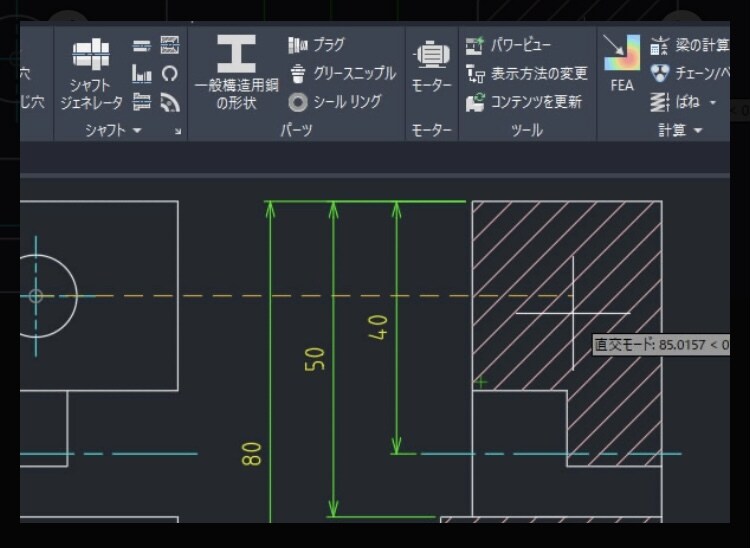Open 梁の計算 beam calculation
The width and height of the screenshot is (750, 548).
click(690, 45)
